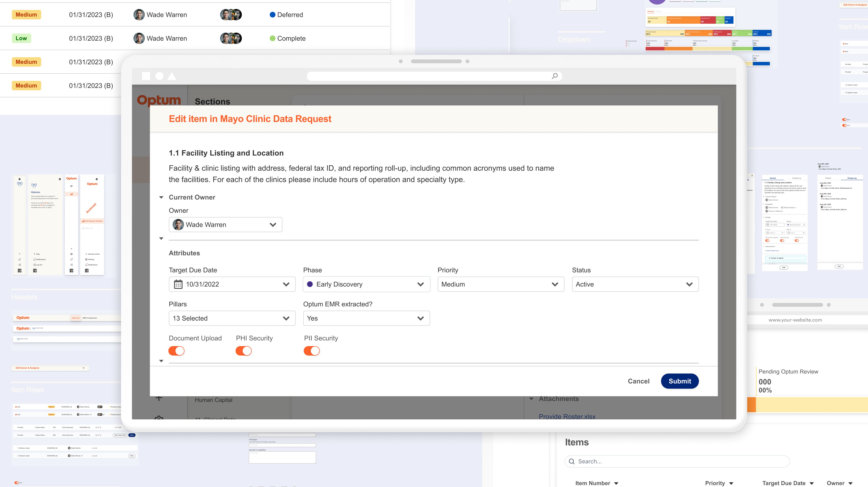Screen dimensions: 868x487
Task: Click Edit button below Number of agents row
Action: pyautogui.click(x=784, y=268)
